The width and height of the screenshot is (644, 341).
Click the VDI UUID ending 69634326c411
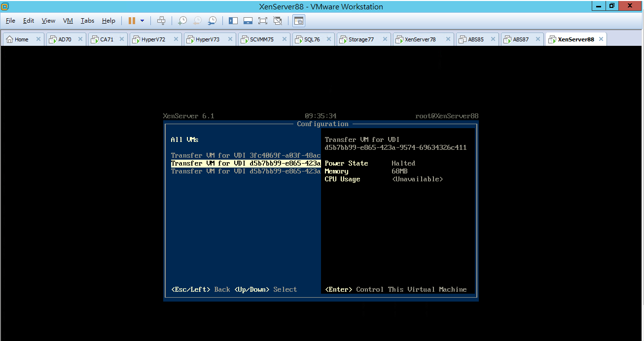[x=396, y=148]
